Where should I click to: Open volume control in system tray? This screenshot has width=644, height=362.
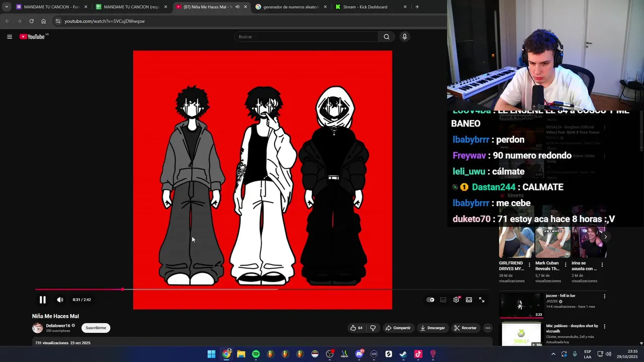pos(609,354)
